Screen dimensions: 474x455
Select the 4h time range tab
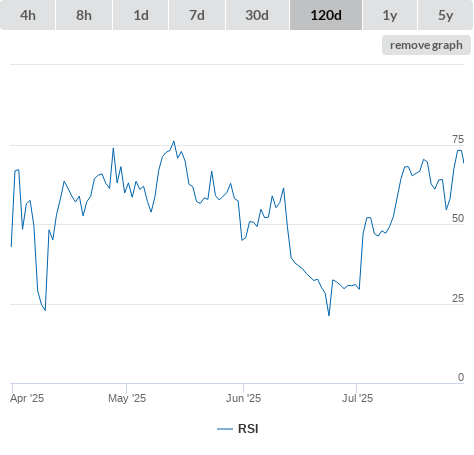[x=28, y=15]
